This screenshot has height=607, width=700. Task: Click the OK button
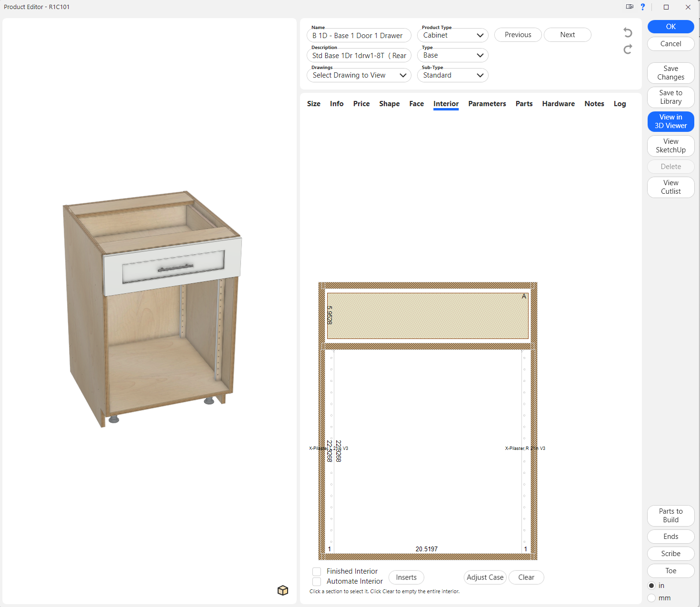(x=671, y=27)
